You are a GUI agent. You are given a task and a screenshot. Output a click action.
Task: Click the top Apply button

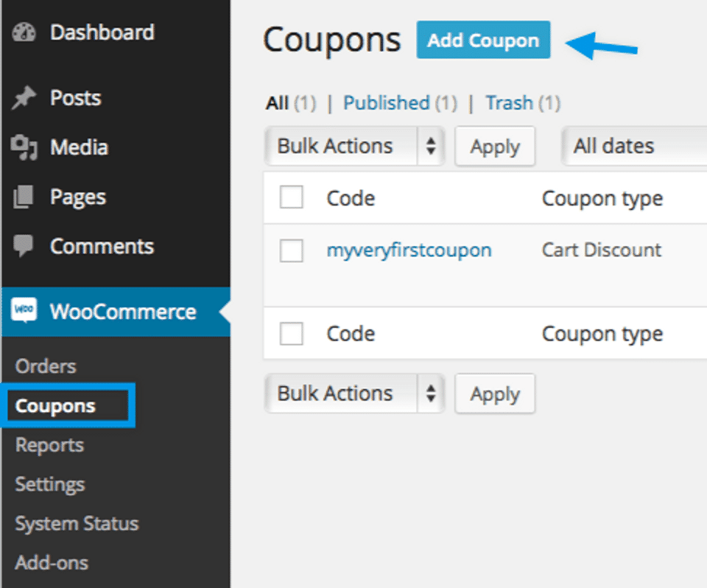[x=495, y=146]
